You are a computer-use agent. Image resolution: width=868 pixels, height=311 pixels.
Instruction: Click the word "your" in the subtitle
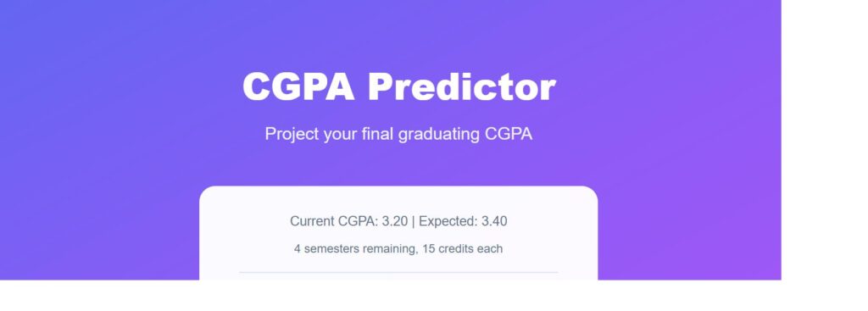(x=341, y=135)
